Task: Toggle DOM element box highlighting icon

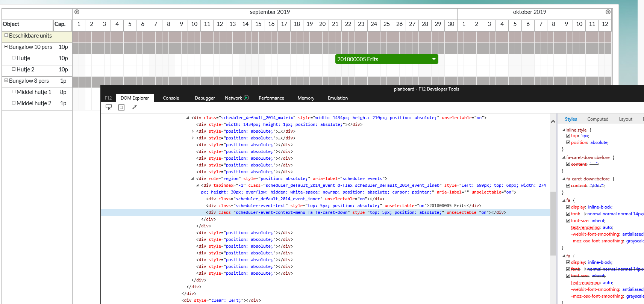Action: click(121, 107)
